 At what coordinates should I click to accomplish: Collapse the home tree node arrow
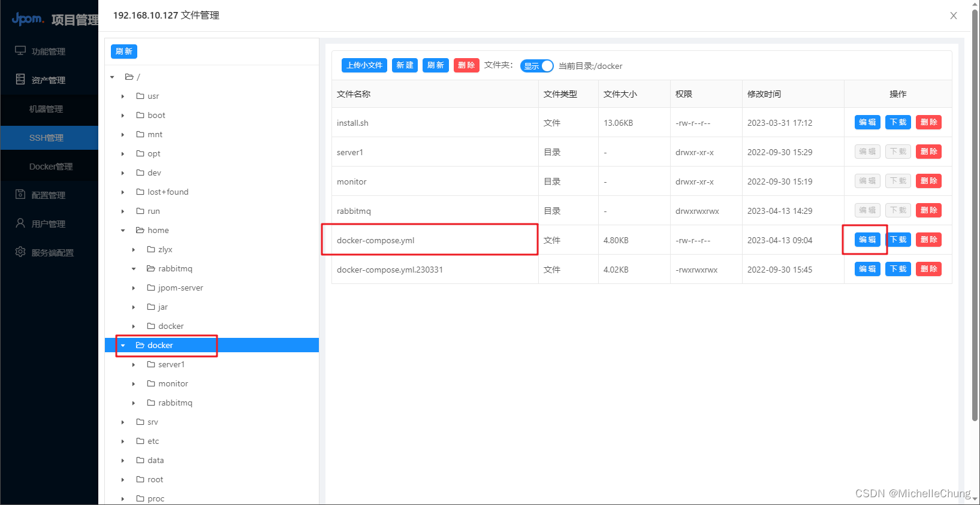[x=123, y=230]
